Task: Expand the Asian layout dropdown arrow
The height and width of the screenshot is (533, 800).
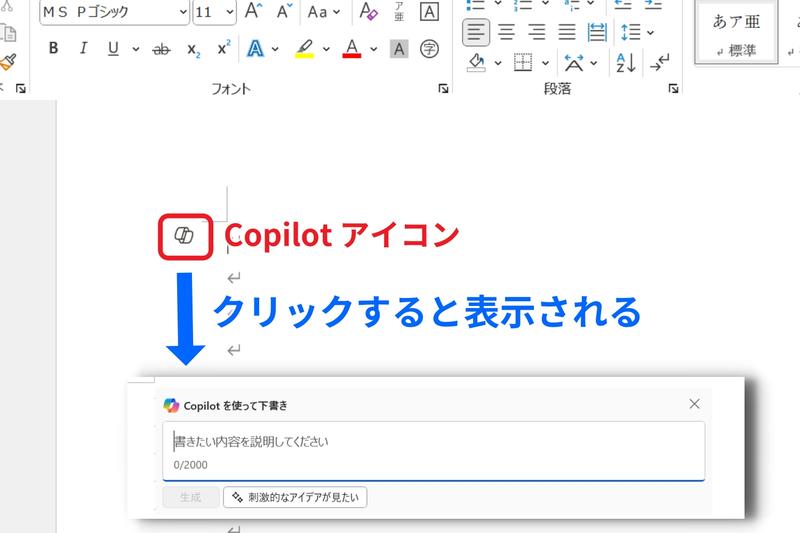Action: point(593,63)
